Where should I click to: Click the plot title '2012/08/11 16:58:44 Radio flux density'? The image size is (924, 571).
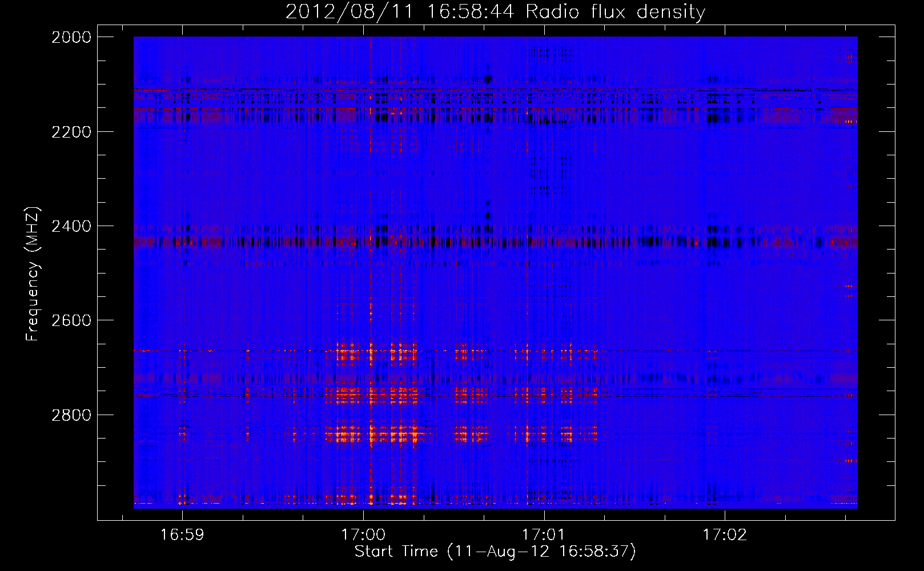[x=495, y=11]
